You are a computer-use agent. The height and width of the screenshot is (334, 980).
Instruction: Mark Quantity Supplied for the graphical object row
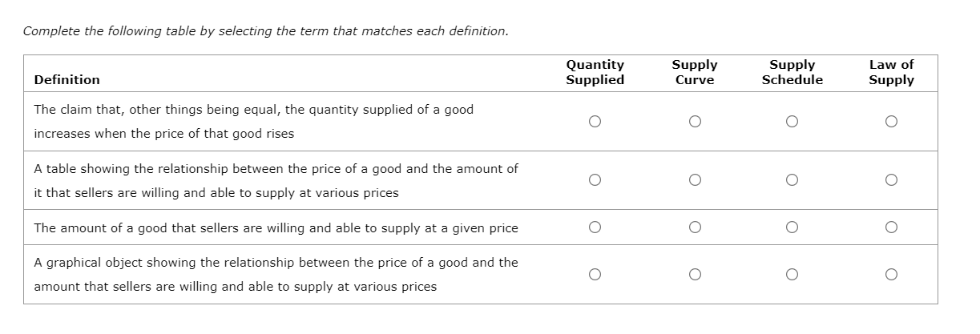coord(594,275)
